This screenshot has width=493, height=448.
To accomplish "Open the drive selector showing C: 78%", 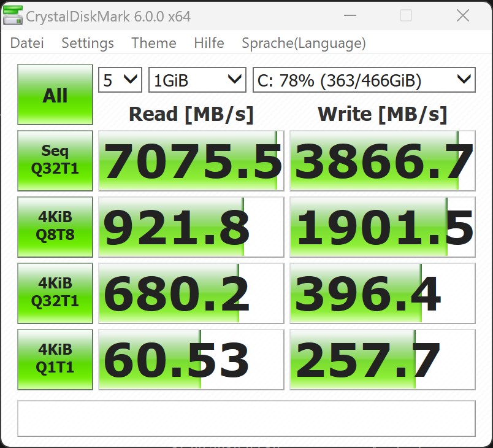I will pyautogui.click(x=364, y=80).
